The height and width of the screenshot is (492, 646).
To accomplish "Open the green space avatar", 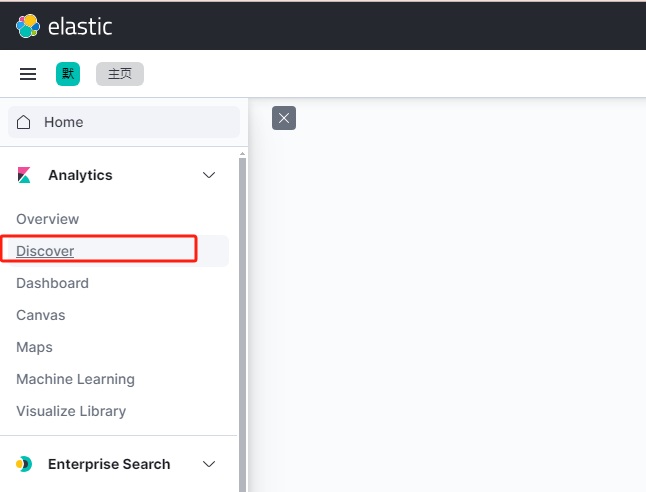I will (x=68, y=74).
